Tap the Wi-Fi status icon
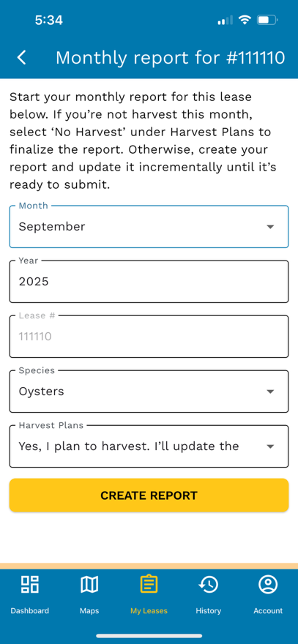 click(x=245, y=20)
